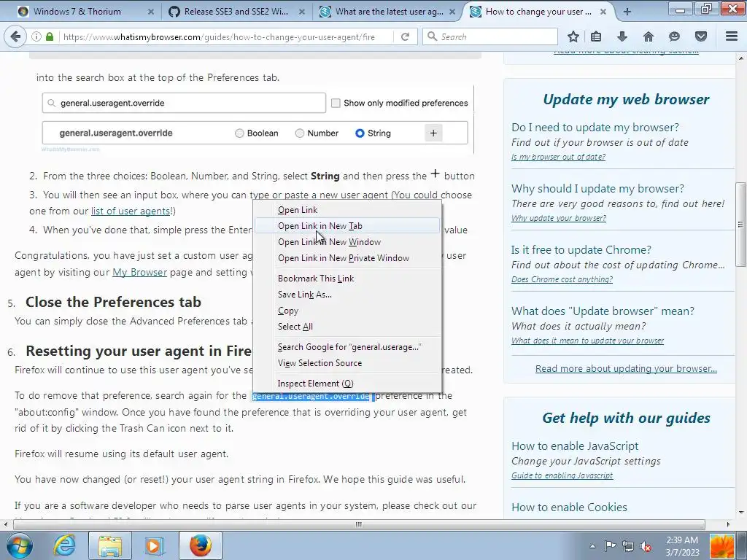The width and height of the screenshot is (747, 560).
Task: Open the Firefox hamburger menu
Action: [732, 36]
